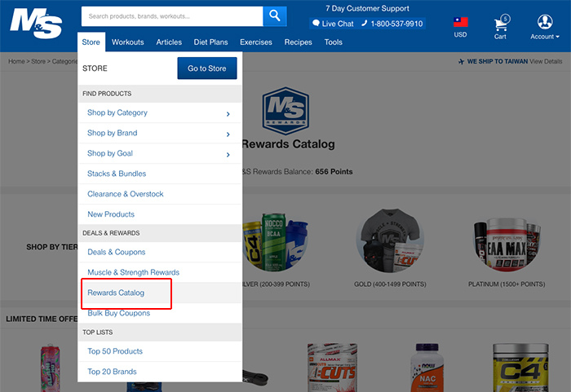Select Rewards Catalog menu entry

click(x=116, y=293)
